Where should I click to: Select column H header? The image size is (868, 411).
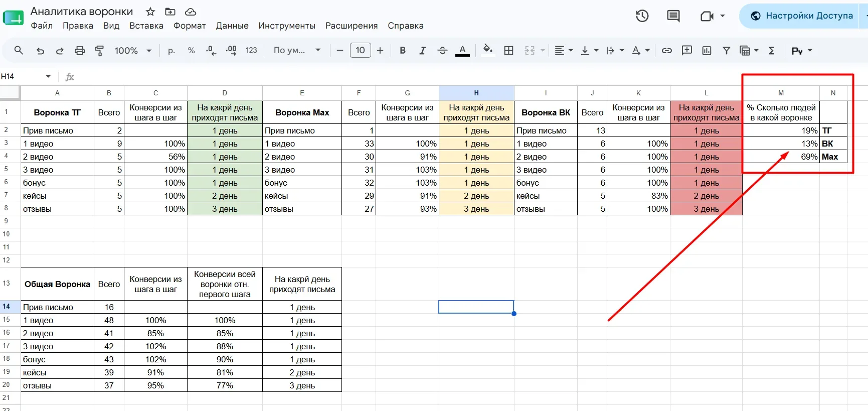coord(476,93)
